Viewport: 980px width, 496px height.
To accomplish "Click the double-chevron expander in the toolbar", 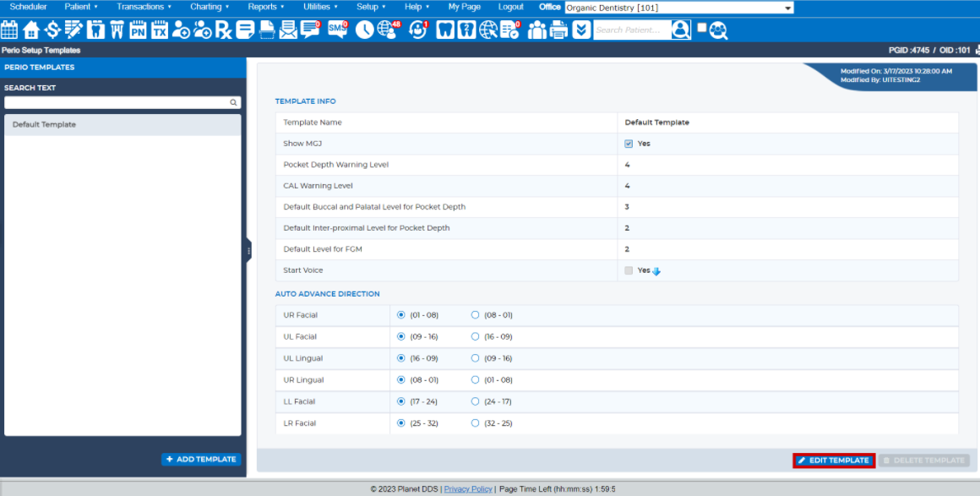I will pos(582,30).
